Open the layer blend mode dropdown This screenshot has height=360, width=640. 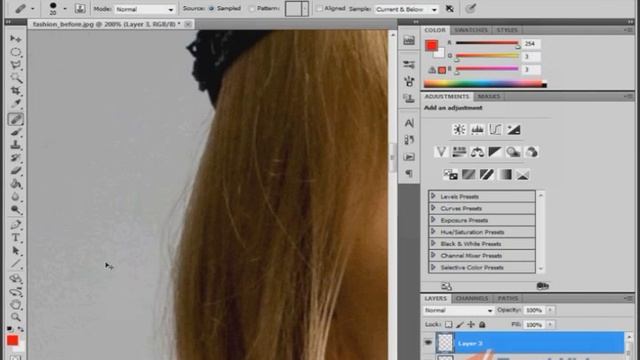[458, 311]
